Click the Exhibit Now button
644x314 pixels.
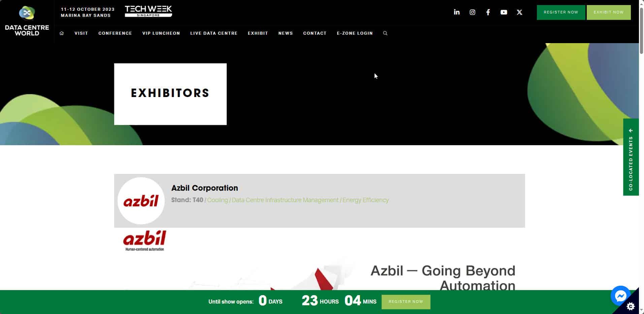609,12
